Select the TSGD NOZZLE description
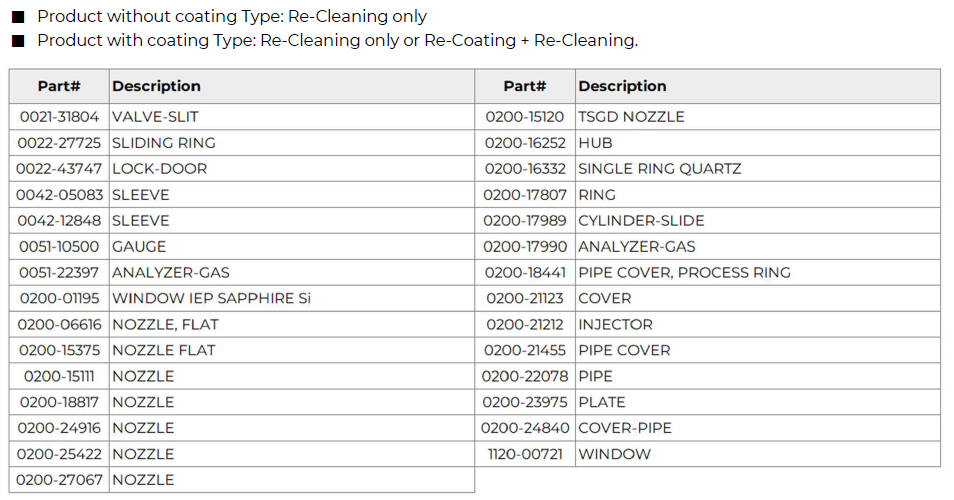This screenshot has height=500, width=954. [632, 117]
